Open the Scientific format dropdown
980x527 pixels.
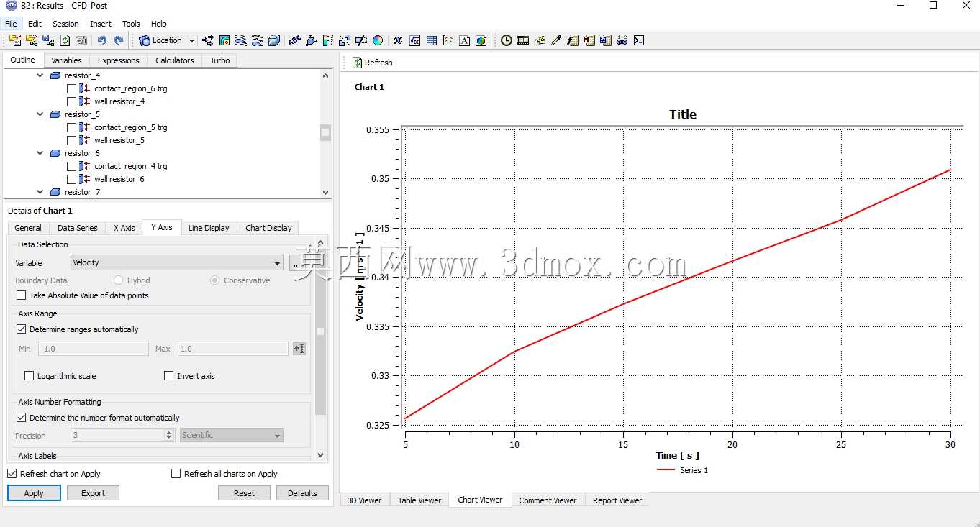232,435
